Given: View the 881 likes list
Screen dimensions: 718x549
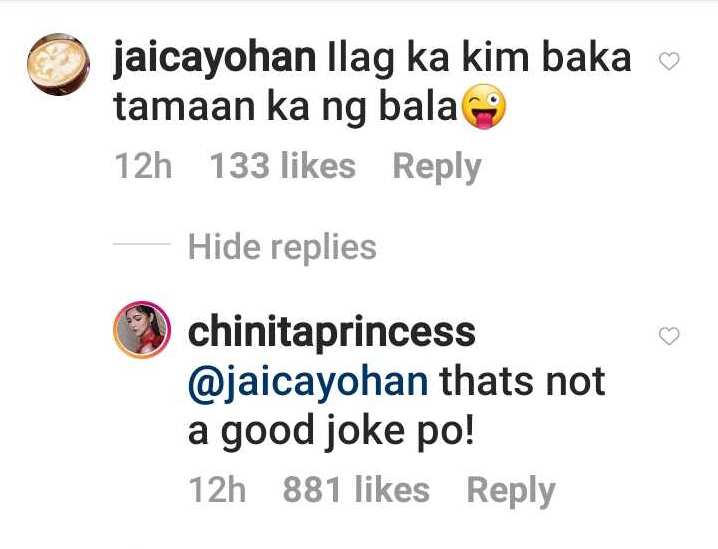Looking at the screenshot, I should 356,490.
